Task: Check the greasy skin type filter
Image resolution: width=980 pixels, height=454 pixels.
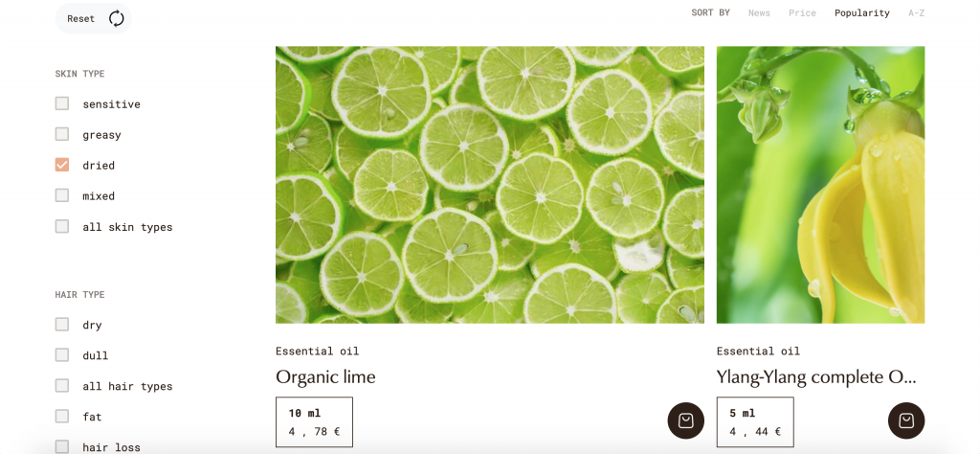Action: point(62,134)
